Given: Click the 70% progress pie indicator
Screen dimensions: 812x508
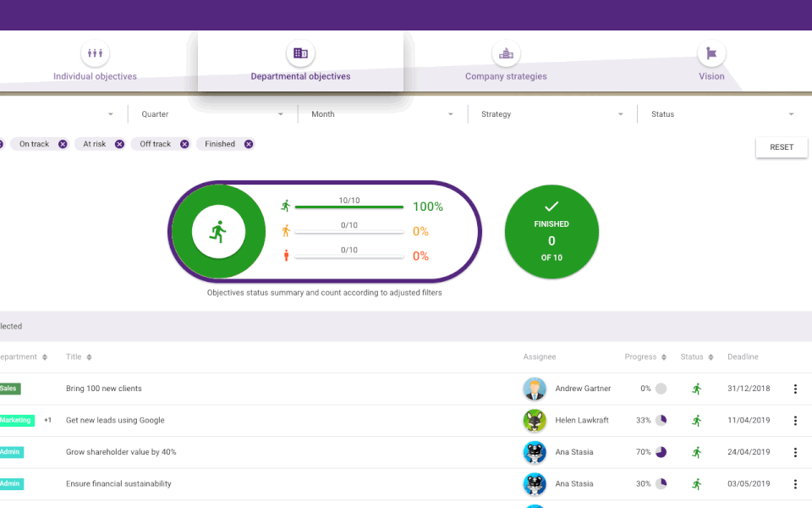Looking at the screenshot, I should pyautogui.click(x=661, y=452).
